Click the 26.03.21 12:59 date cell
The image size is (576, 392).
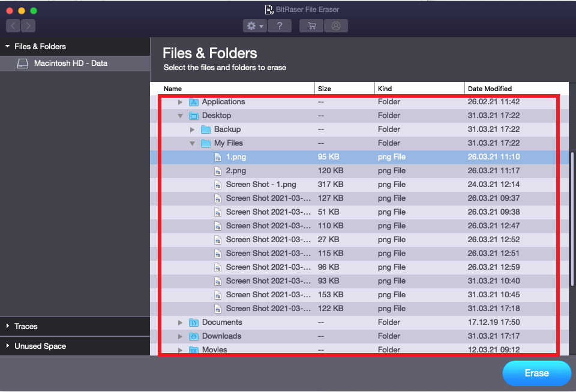coord(494,267)
